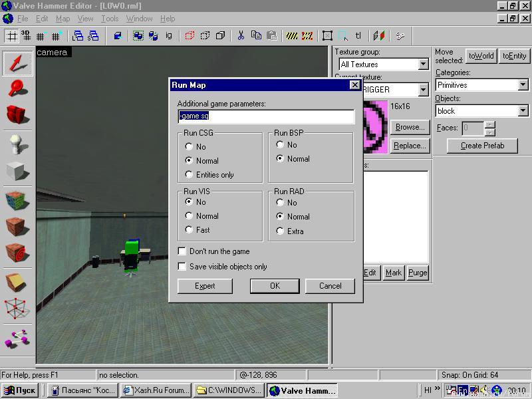Select Run CSG 'Entities only' option

click(190, 175)
